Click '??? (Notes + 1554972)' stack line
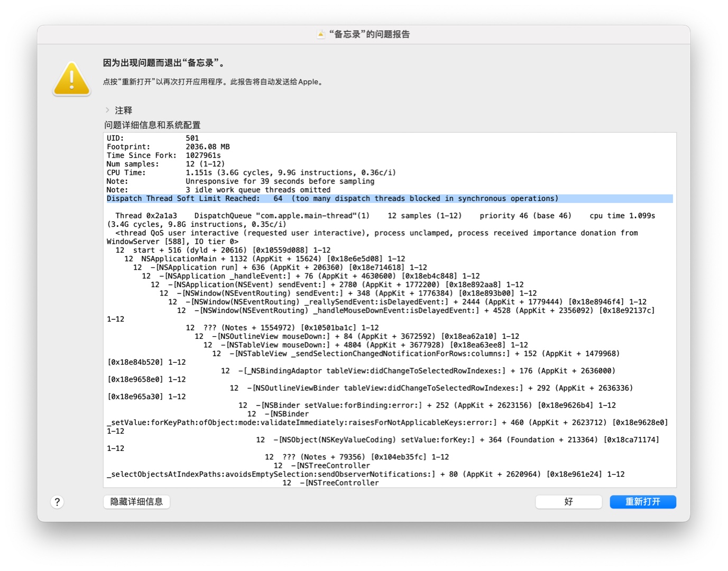The width and height of the screenshot is (728, 571). pos(282,328)
